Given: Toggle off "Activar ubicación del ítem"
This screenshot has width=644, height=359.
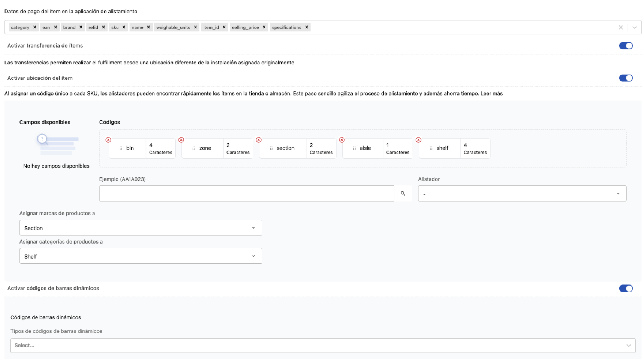Looking at the screenshot, I should point(626,78).
